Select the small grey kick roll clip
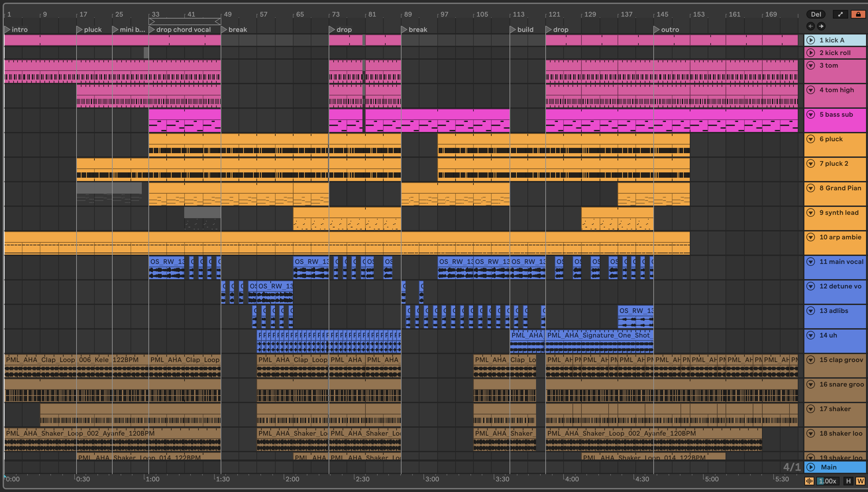The image size is (868, 492). point(146,52)
